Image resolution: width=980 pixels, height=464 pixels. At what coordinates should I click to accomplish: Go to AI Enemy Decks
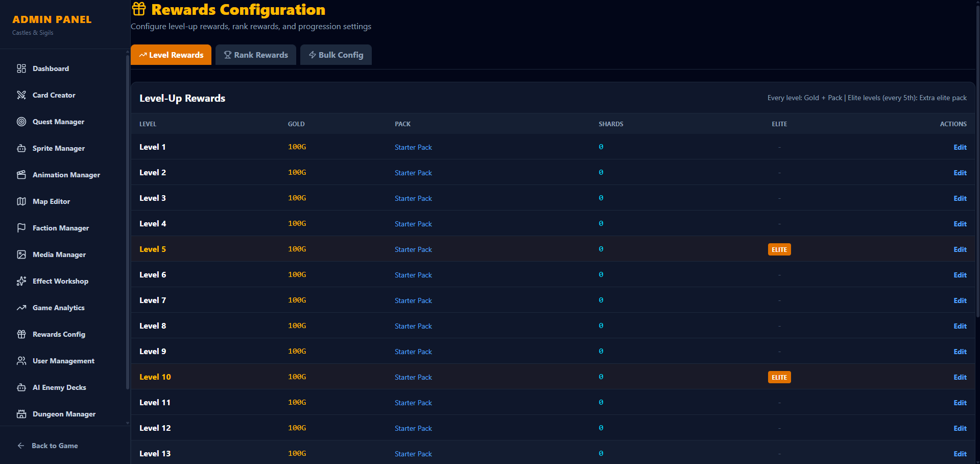pos(63,387)
